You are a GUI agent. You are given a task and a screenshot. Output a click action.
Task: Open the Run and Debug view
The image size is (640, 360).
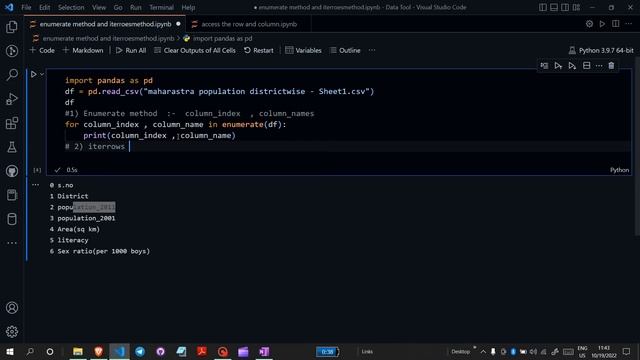pos(12,99)
